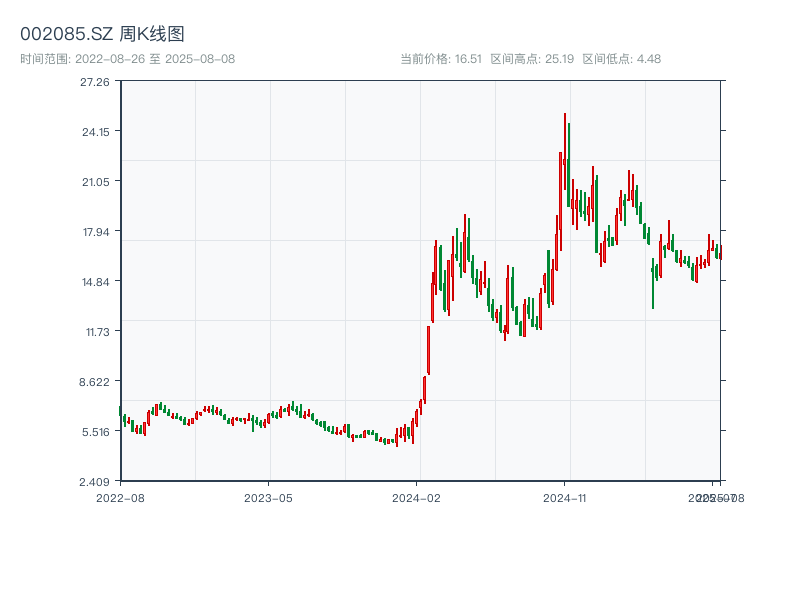800x600 pixels.
Task: Click the 区间高点 25.19 label
Action: pos(532,59)
